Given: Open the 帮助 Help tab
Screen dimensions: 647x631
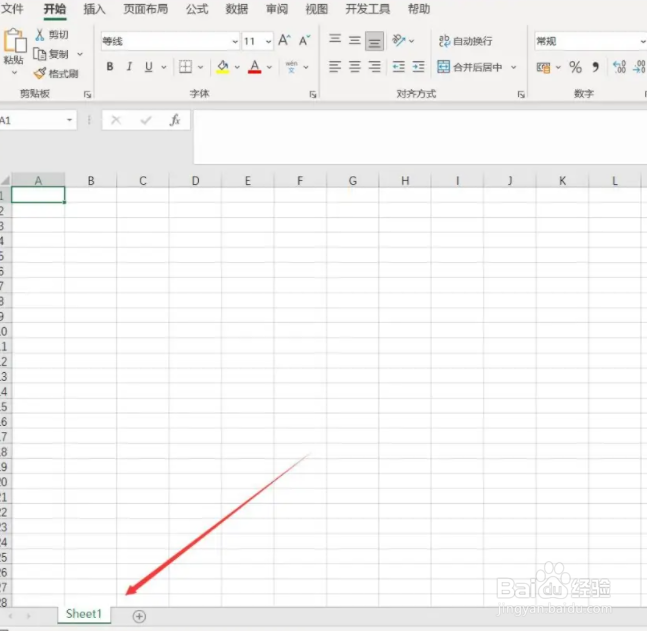Looking at the screenshot, I should (419, 9).
